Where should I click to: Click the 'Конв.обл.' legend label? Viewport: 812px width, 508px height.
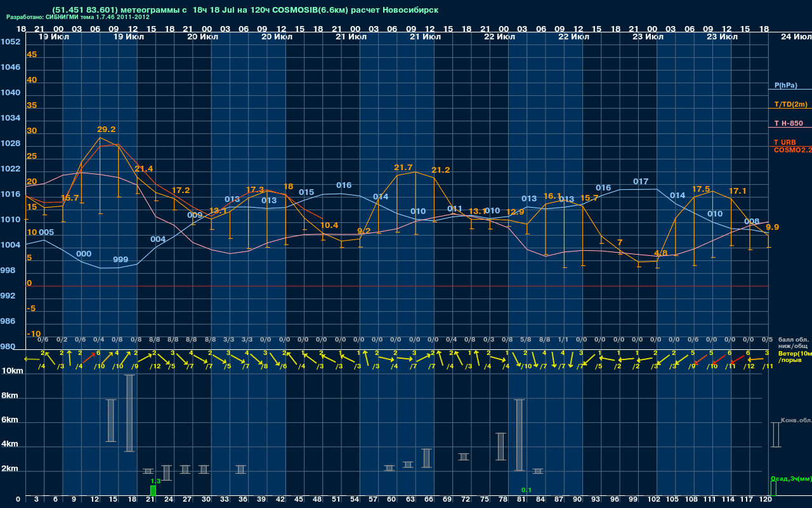pos(796,420)
